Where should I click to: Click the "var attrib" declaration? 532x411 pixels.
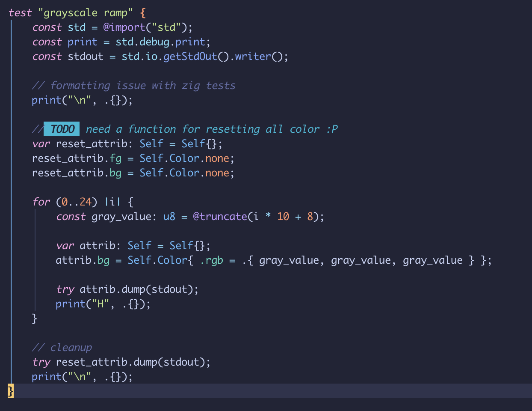(89, 246)
